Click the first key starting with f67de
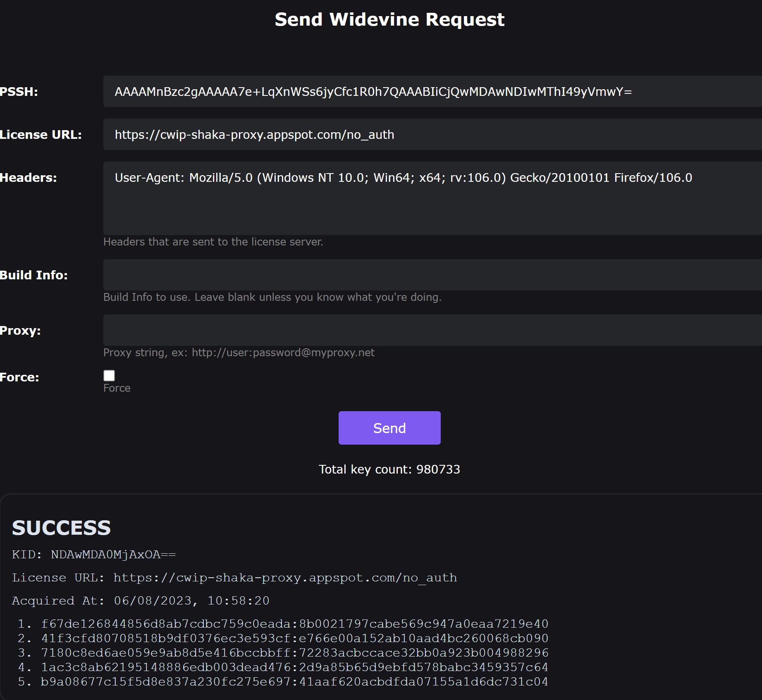Viewport: 762px width, 700px height. 294,624
